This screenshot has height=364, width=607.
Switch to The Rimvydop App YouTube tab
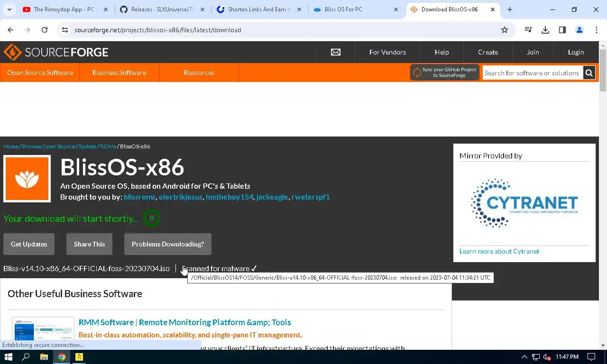click(64, 9)
